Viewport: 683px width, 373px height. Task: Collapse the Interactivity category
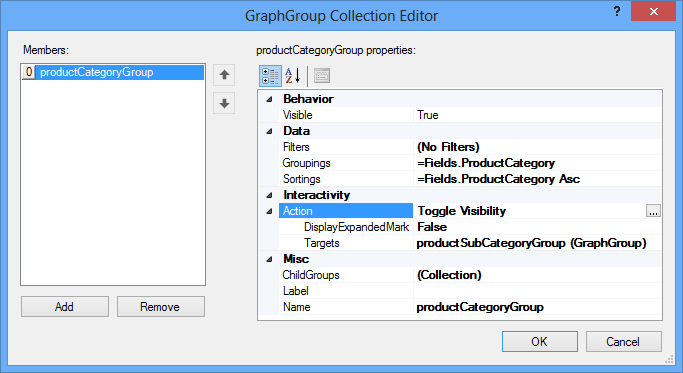pos(269,195)
